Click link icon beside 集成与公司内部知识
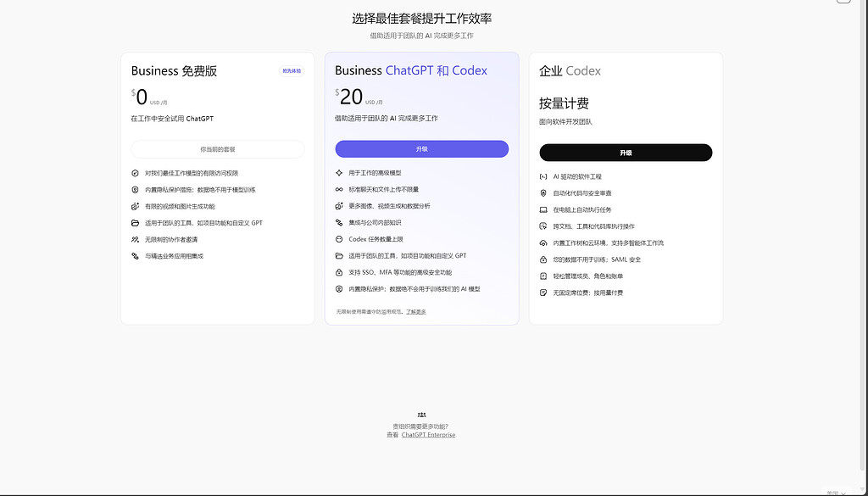The width and height of the screenshot is (868, 496). (x=339, y=222)
